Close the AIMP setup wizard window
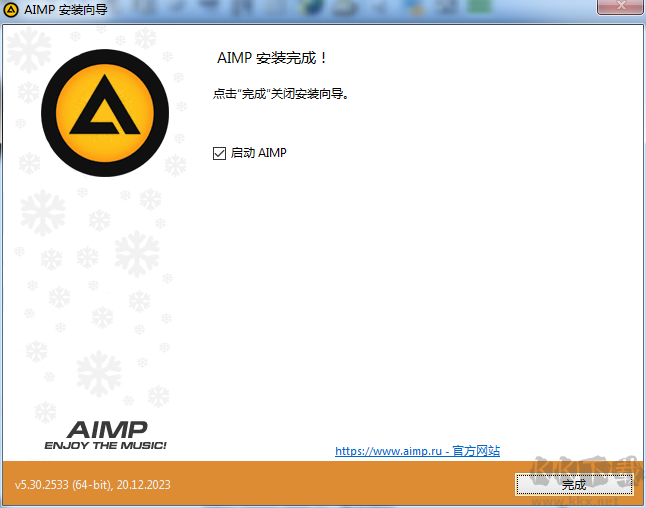This screenshot has width=646, height=508. 620,9
